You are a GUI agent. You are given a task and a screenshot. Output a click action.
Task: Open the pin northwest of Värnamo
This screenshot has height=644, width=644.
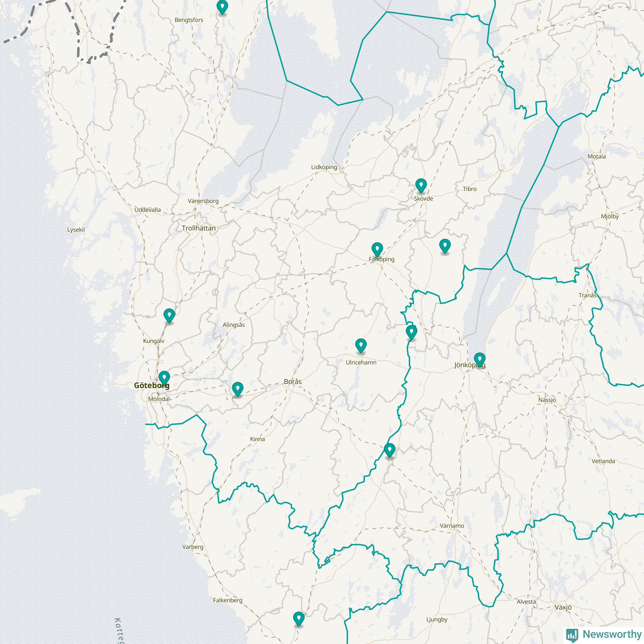click(390, 451)
